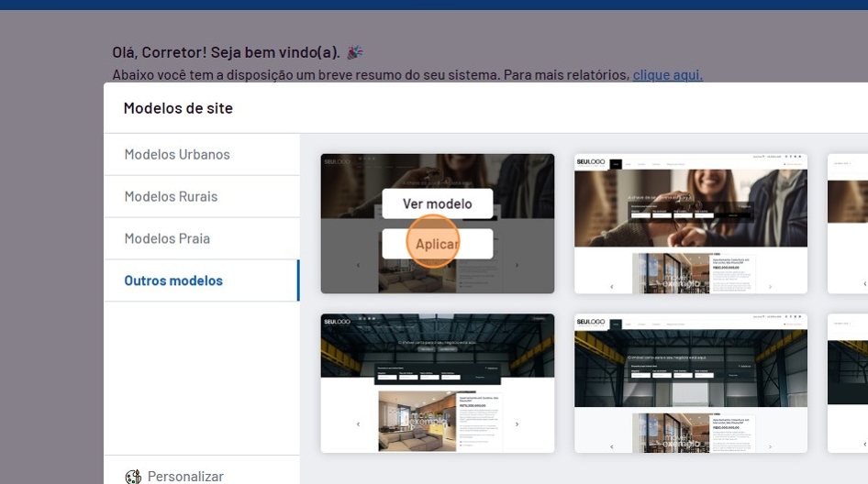Select partially visible template in top-right corner
Viewport: 868px width, 484px height.
click(847, 224)
